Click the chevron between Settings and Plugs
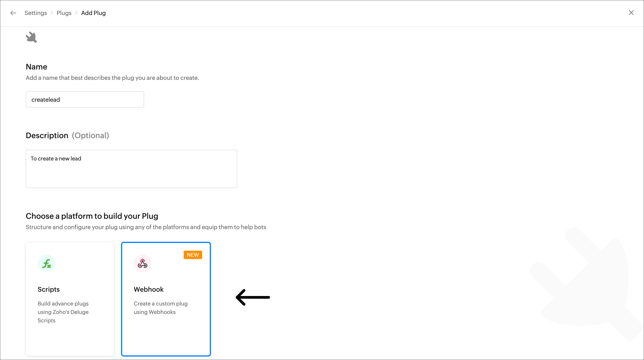Image resolution: width=644 pixels, height=360 pixels. [52, 13]
